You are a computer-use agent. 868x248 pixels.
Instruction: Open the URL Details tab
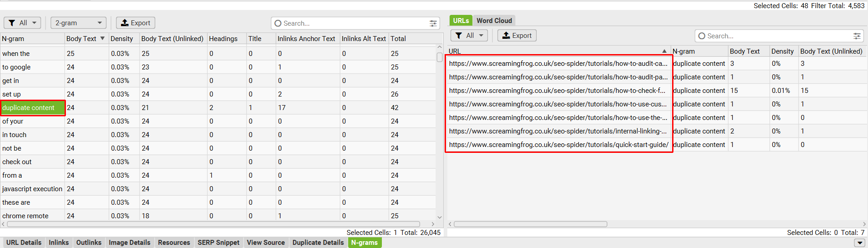24,243
